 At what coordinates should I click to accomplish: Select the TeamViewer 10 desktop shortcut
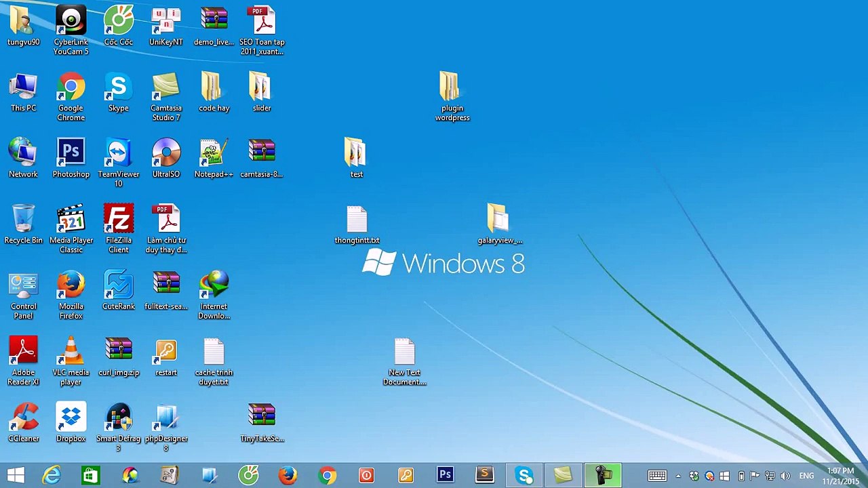119,163
